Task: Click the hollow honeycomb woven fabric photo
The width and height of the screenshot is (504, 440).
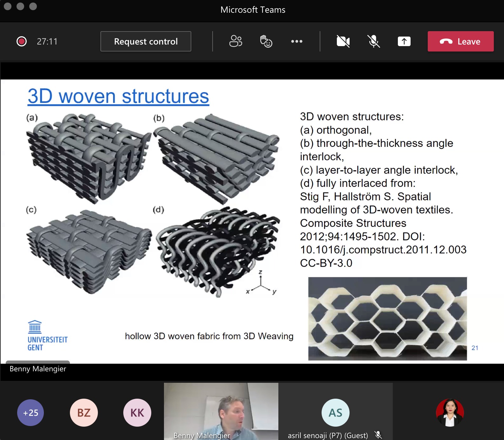Action: pos(387,319)
